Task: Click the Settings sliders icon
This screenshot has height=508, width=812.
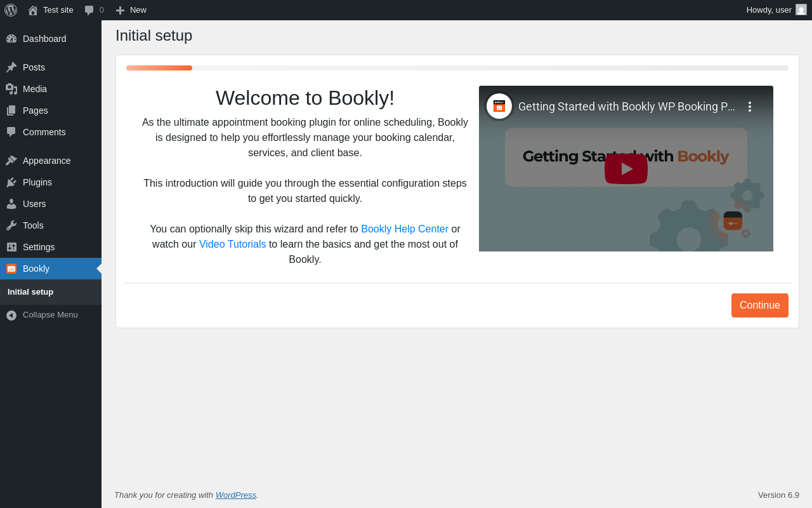Action: 11,247
